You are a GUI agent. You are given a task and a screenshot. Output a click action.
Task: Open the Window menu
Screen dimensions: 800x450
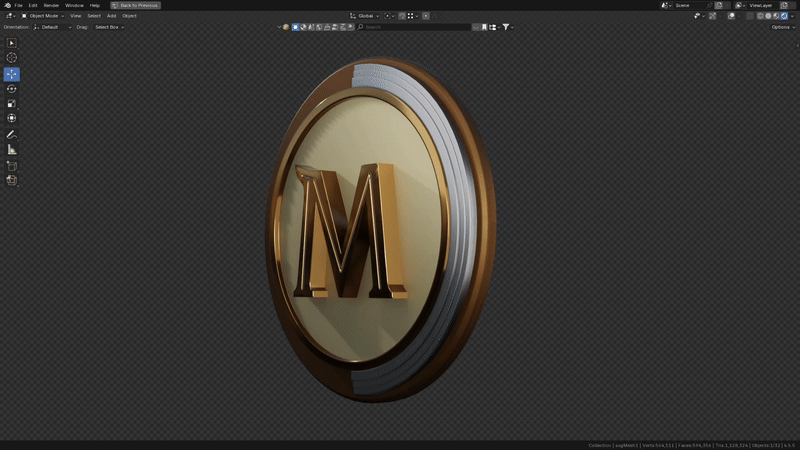click(74, 5)
